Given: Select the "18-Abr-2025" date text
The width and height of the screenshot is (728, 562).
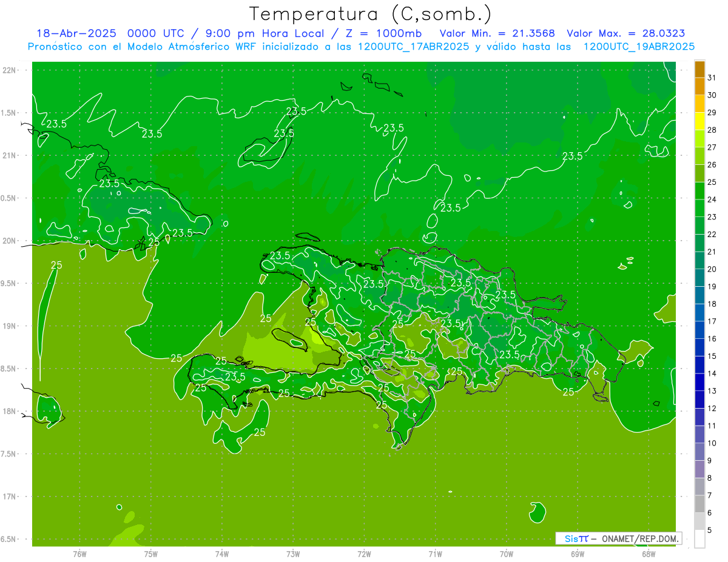Looking at the screenshot, I should 78,33.
